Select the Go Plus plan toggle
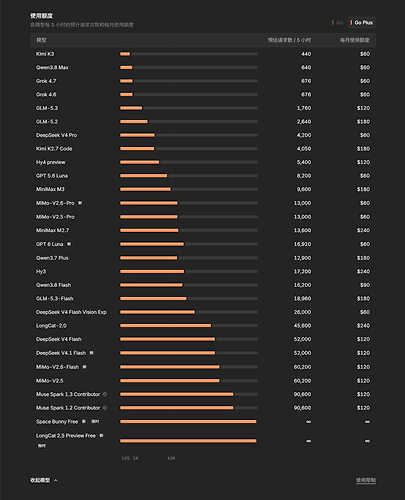This screenshot has height=500, width=405. click(x=362, y=23)
